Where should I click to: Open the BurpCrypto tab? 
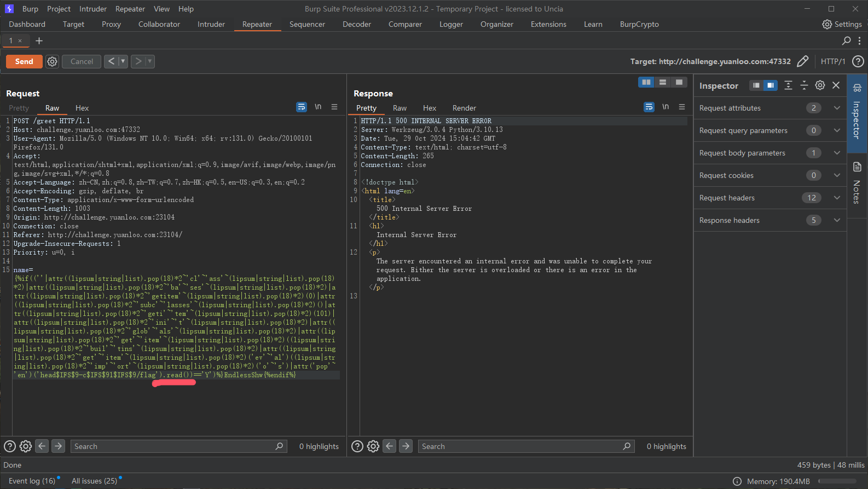pos(639,24)
